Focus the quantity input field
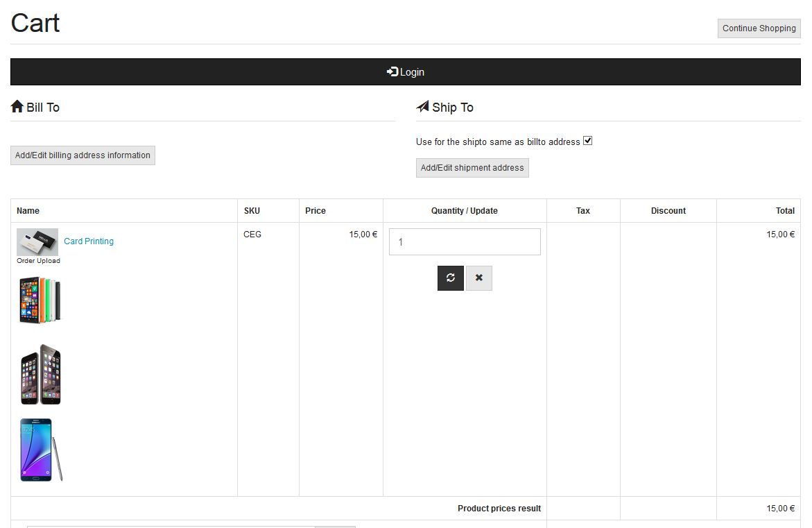 (465, 242)
